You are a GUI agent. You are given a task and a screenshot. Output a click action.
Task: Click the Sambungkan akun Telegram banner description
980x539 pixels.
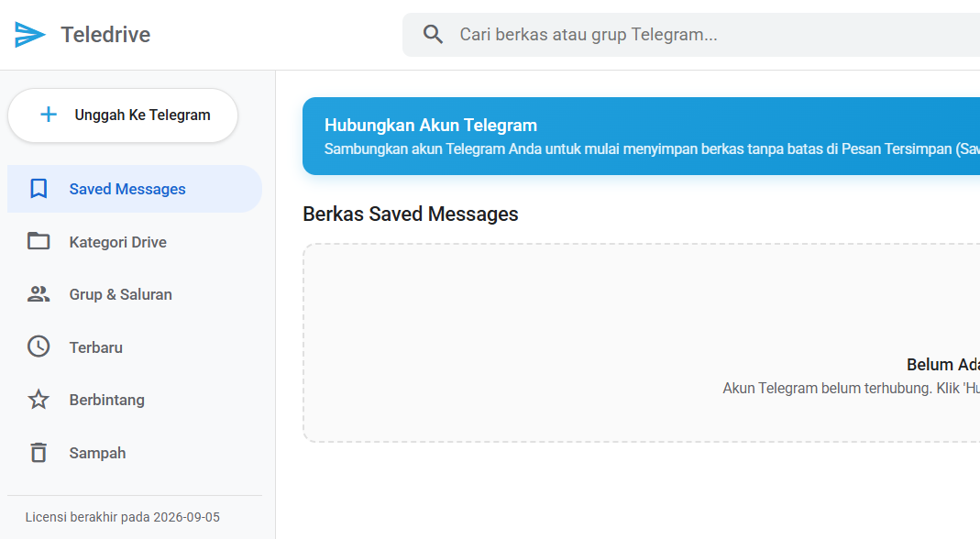pyautogui.click(x=652, y=148)
